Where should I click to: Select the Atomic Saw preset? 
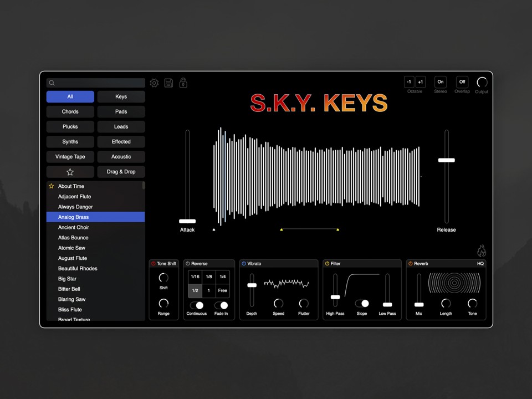[95, 248]
